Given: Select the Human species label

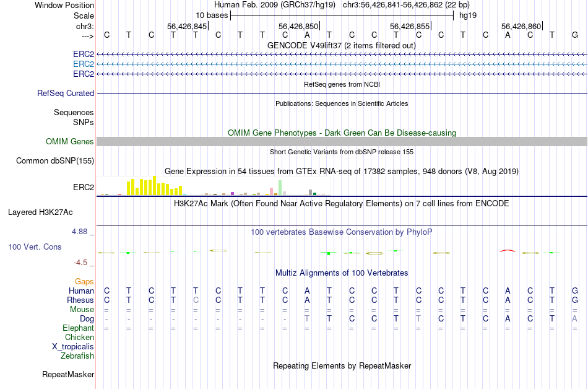Looking at the screenshot, I should (x=81, y=291).
